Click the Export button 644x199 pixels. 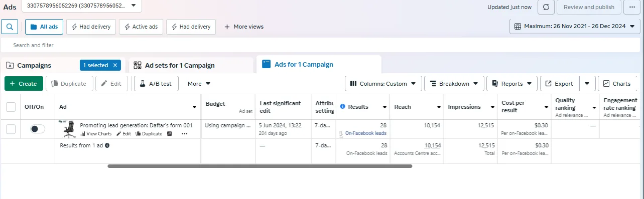pos(559,84)
